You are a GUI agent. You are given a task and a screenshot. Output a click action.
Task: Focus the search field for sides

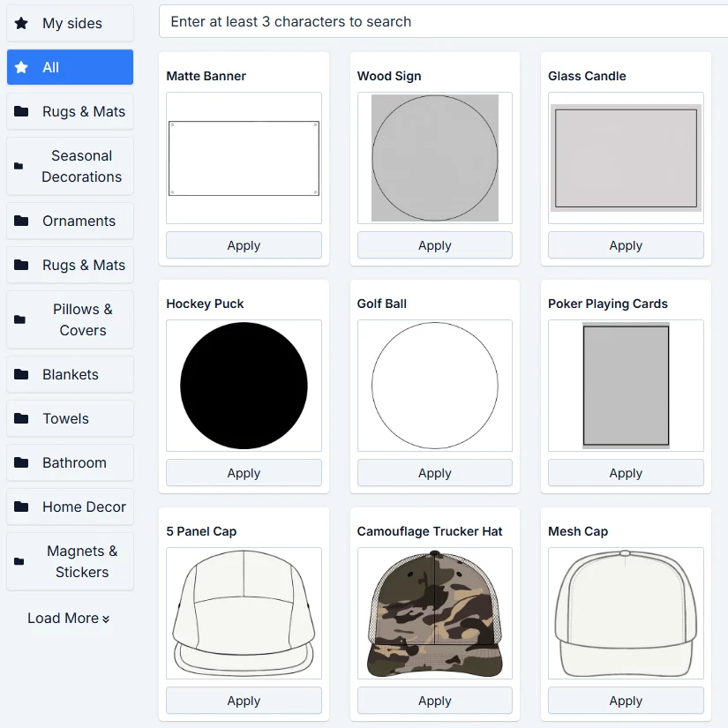(443, 21)
